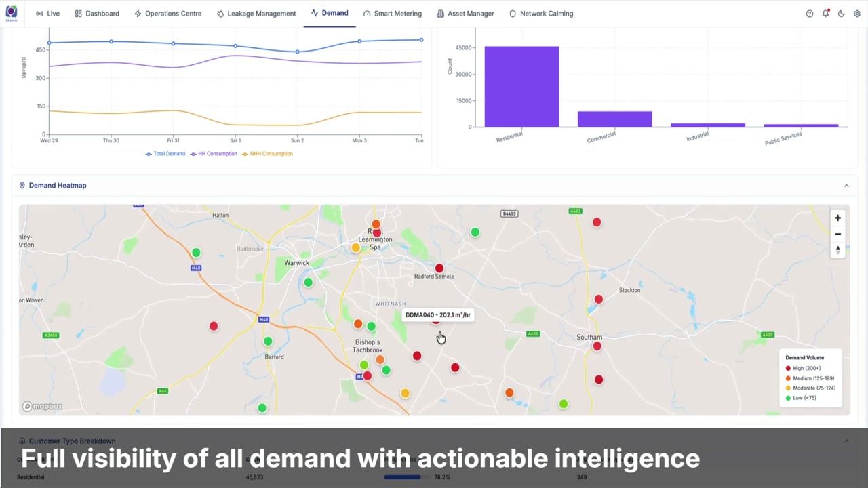Open Leakage Management tab
This screenshot has height=488, width=868.
click(x=256, y=14)
